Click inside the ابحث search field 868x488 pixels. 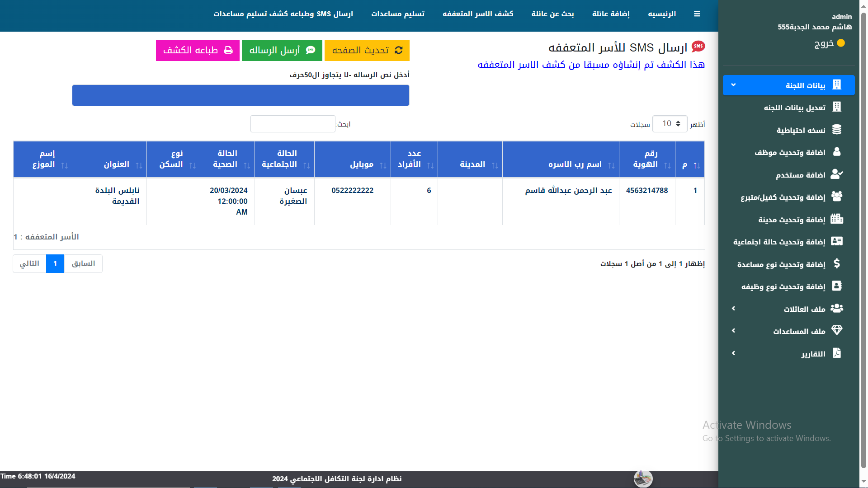[292, 123]
